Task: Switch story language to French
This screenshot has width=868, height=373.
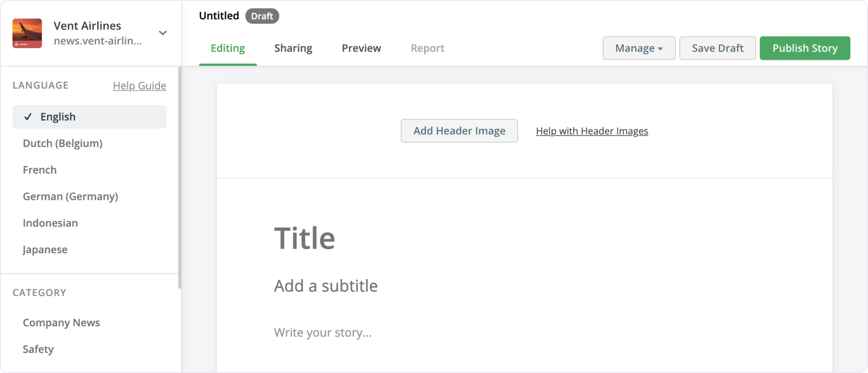Action: tap(40, 170)
